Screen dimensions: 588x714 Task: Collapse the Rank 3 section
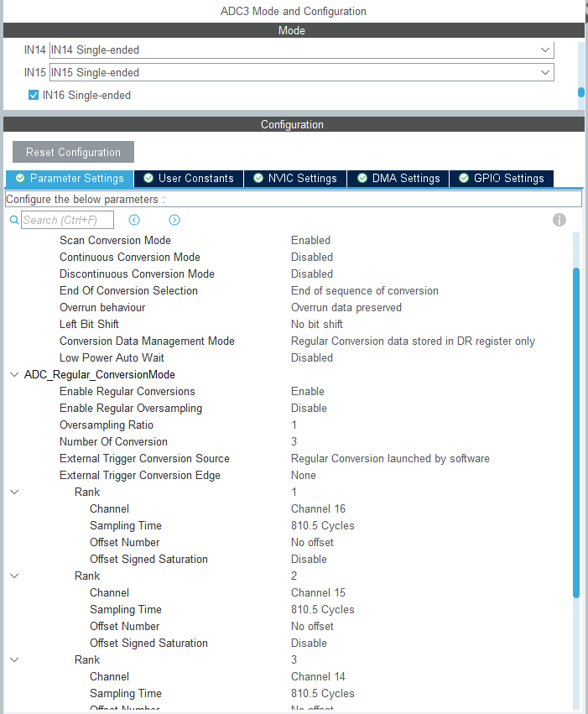point(14,659)
